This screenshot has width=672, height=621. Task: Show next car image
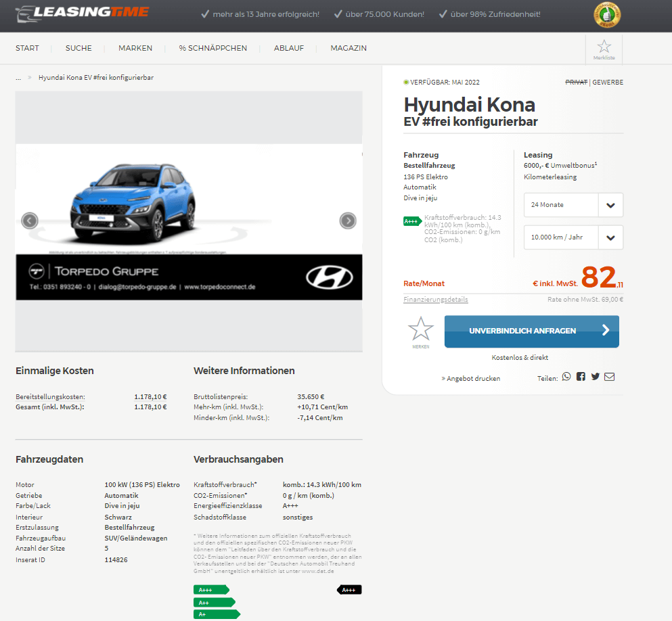point(348,221)
